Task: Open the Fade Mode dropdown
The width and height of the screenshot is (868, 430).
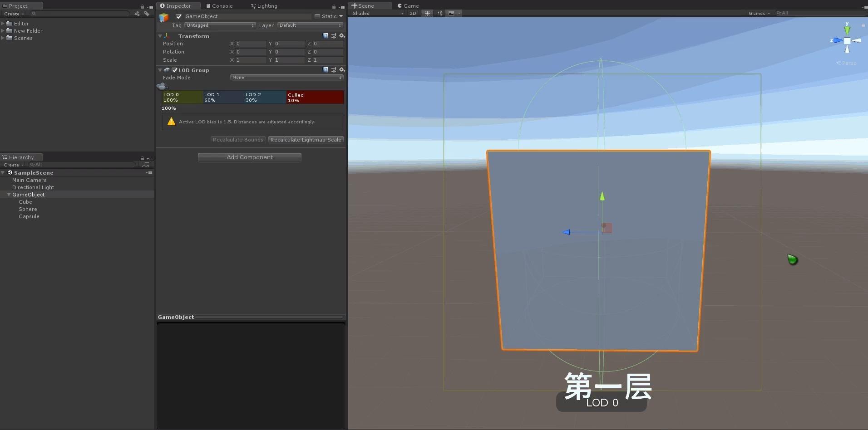Action: [286, 77]
